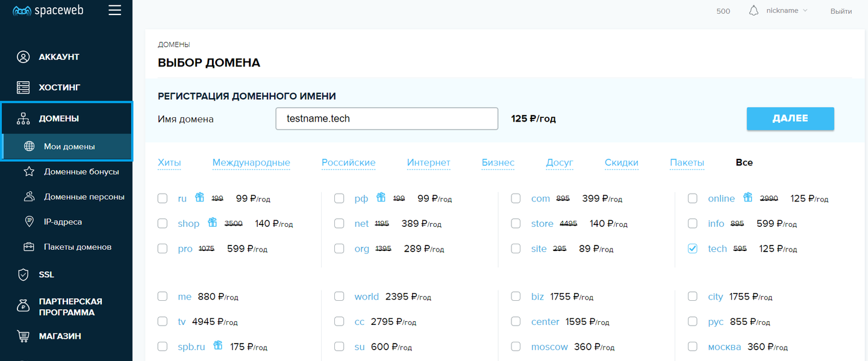Screen dimensions: 868x361
Task: Toggle the hamburger menu icon
Action: tap(114, 10)
